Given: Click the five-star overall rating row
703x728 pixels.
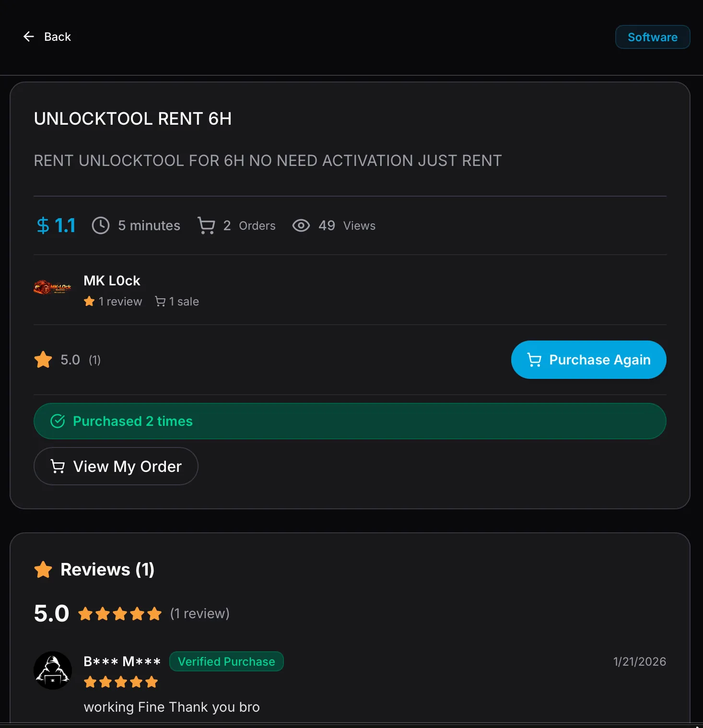Looking at the screenshot, I should point(120,614).
